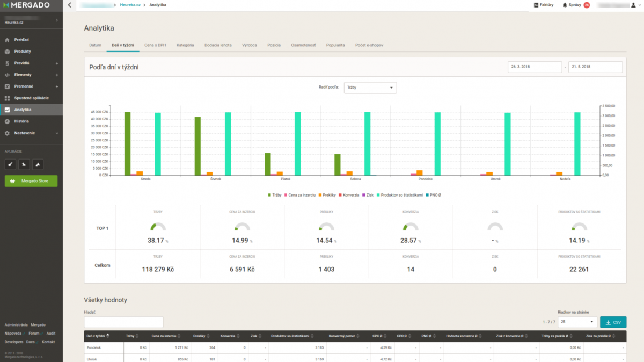Sort table by Deň v týždni column arrows
Screen dimensions: 644x362
pos(109,336)
